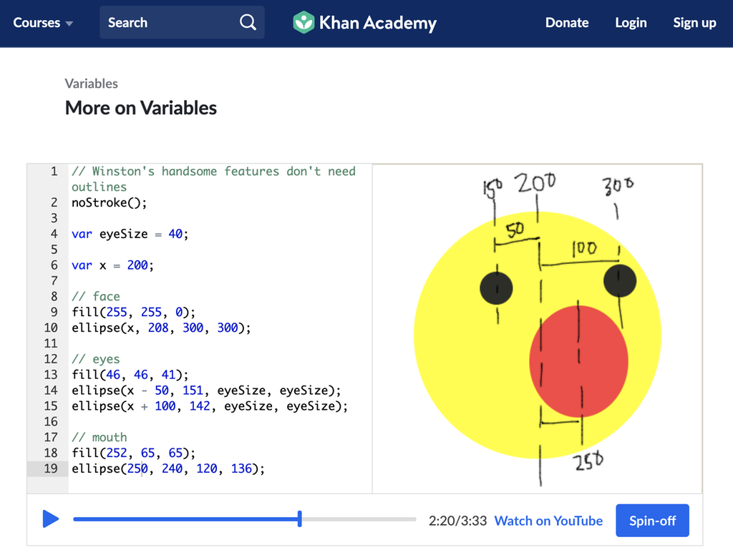Click the Khan Academy leaf logo
This screenshot has height=560, width=733.
pos(304,22)
